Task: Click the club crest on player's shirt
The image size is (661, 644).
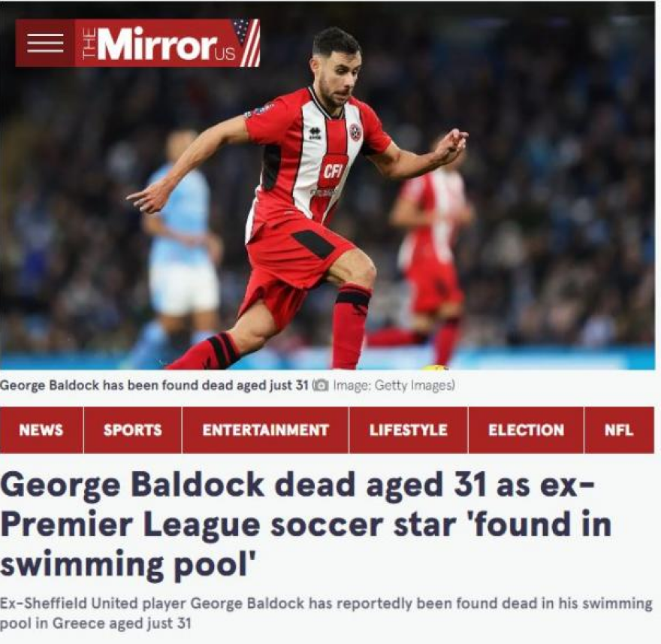Action: click(x=355, y=132)
